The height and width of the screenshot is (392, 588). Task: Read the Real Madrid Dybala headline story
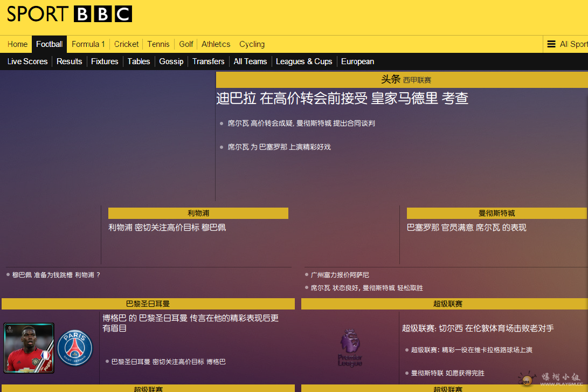[x=342, y=98]
